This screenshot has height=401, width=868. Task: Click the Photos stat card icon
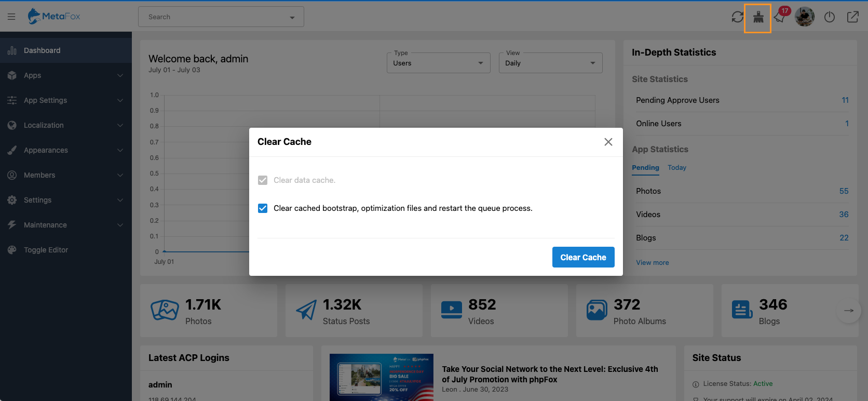pos(165,310)
